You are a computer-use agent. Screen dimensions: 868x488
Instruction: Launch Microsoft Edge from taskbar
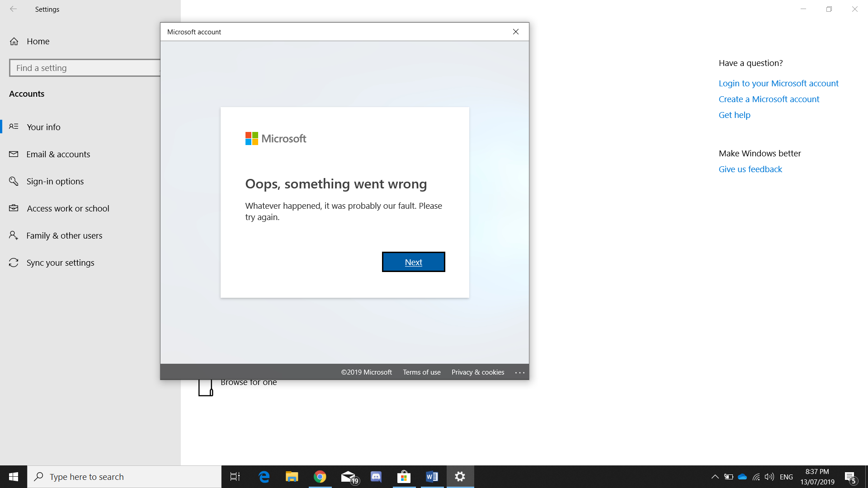tap(264, 477)
